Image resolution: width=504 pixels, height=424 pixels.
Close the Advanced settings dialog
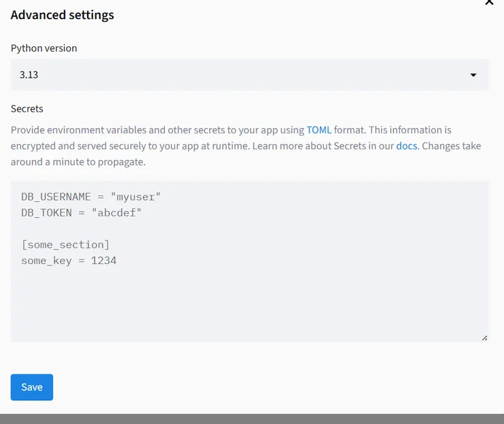click(489, 3)
